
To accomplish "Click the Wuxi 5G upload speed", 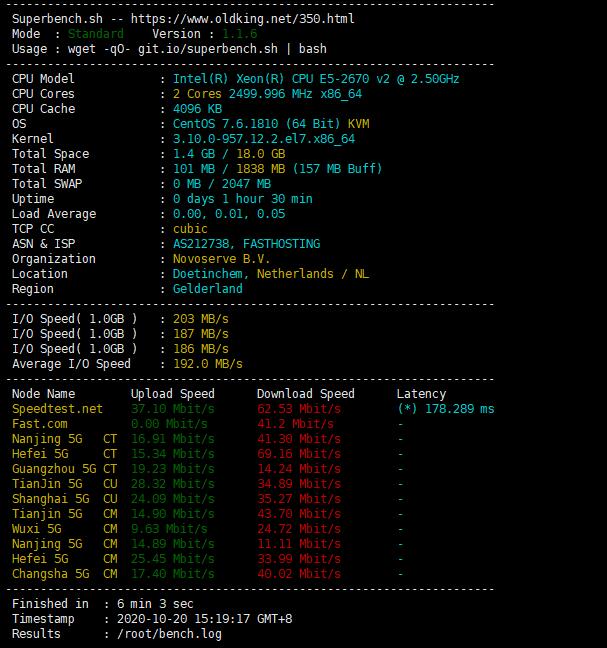I will pos(169,529).
